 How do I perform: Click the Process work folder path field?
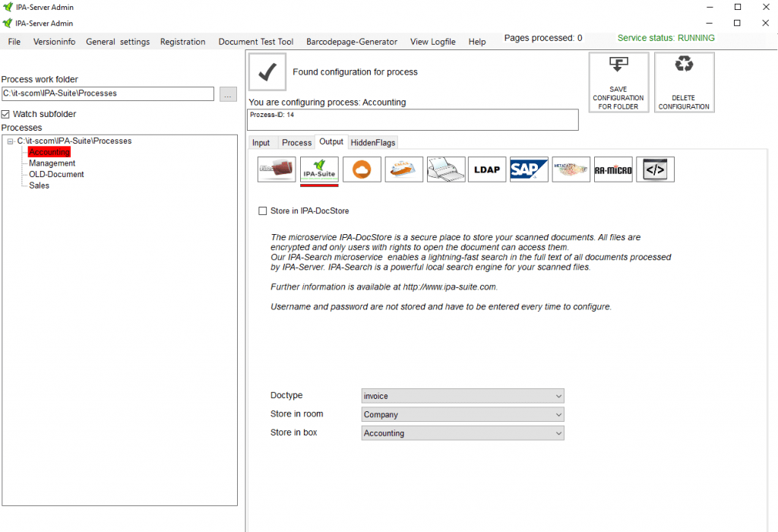tap(108, 93)
